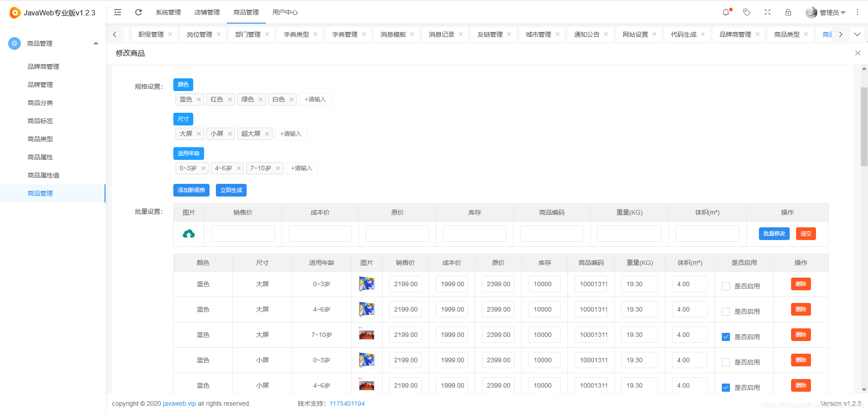Open the 管理员 user dropdown
The width and height of the screenshot is (868, 413).
(x=826, y=12)
